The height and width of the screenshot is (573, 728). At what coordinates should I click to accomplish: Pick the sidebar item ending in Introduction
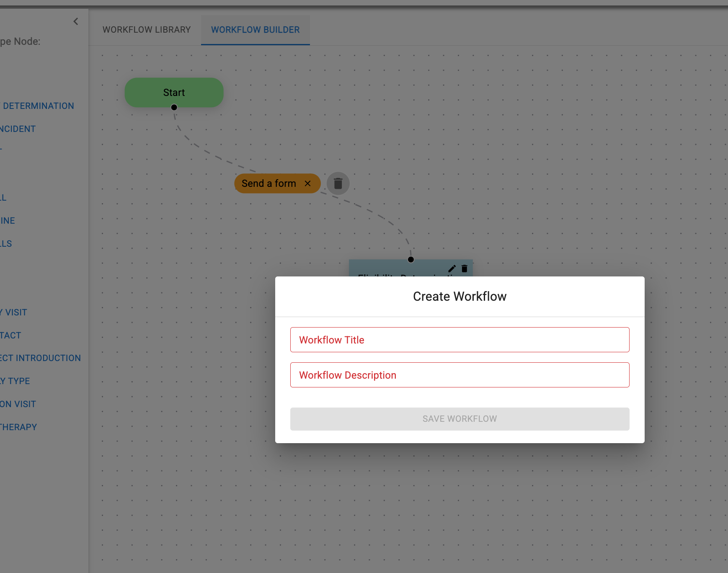tap(41, 358)
